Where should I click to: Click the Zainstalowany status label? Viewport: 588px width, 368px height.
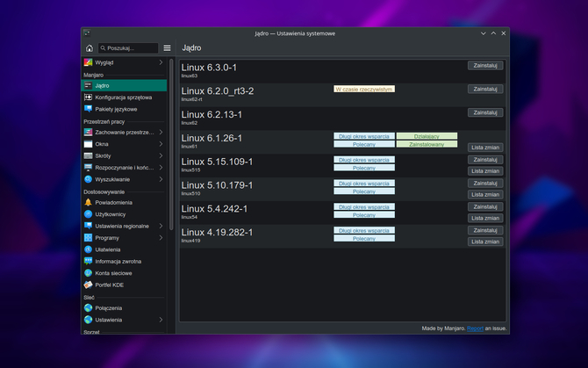pos(427,144)
